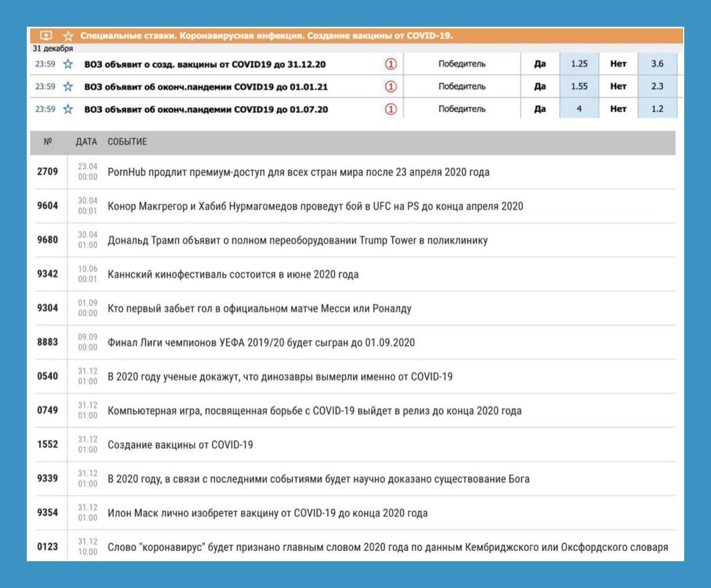
Task: Click red circled 1 in the 01.01.21 row
Action: tap(391, 87)
